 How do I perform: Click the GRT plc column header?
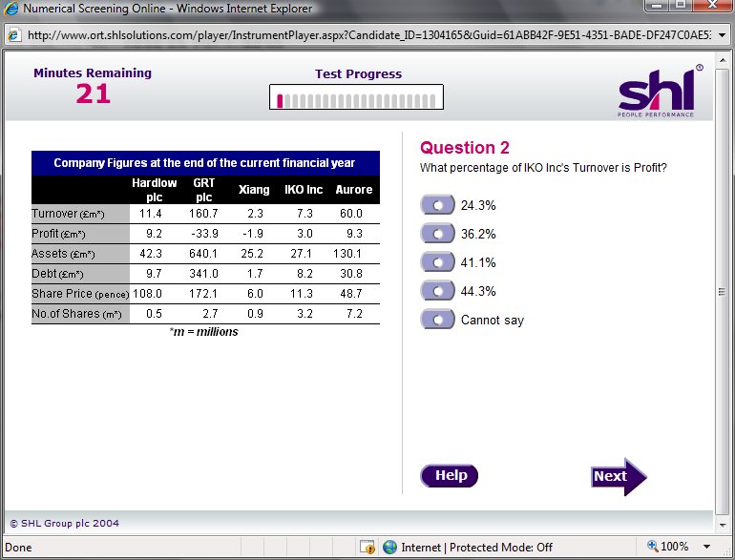[x=204, y=190]
